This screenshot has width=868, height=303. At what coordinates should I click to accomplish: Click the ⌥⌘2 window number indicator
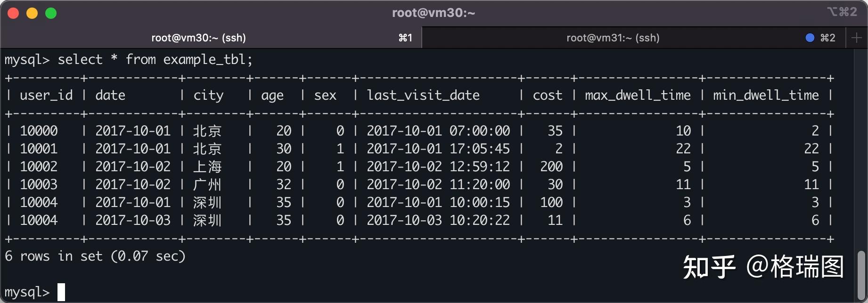point(842,12)
